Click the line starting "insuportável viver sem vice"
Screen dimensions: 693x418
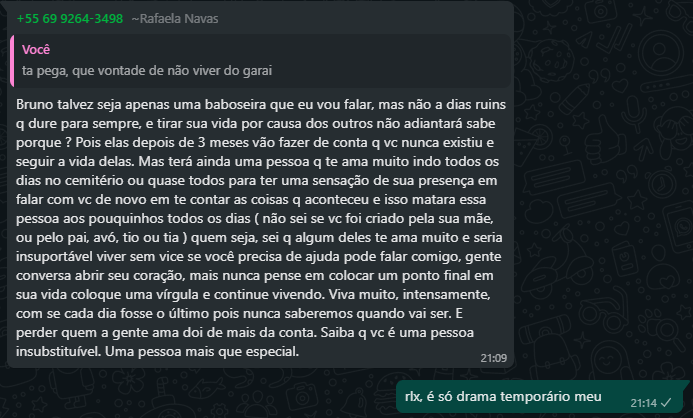coord(259,257)
